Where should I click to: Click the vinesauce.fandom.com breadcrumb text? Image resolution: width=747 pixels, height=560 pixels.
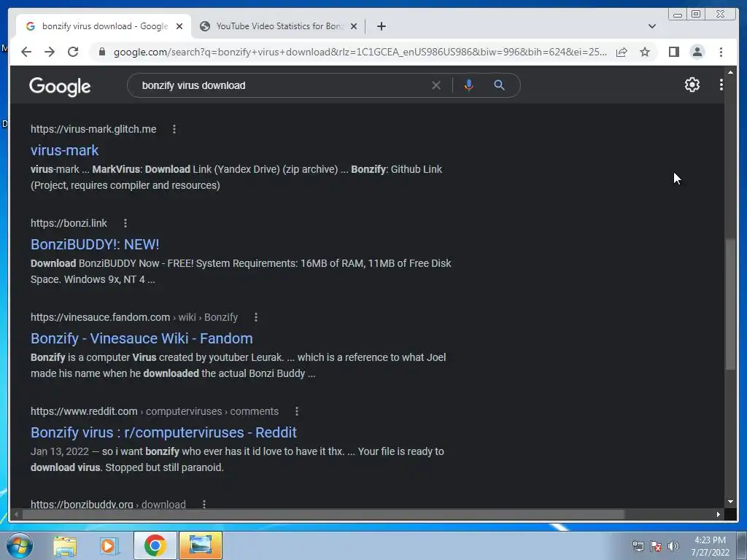(x=134, y=317)
